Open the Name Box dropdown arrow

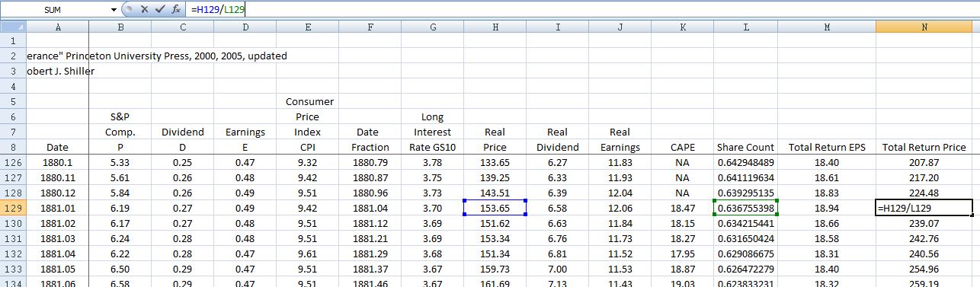click(x=114, y=10)
